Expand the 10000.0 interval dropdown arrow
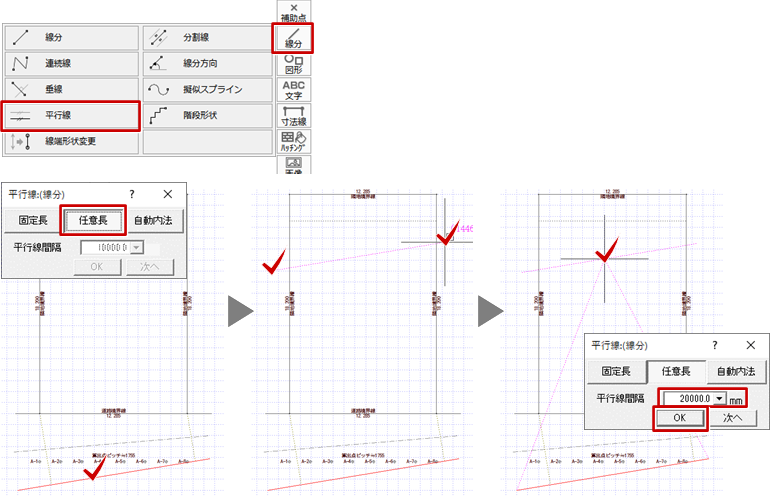 tap(136, 247)
